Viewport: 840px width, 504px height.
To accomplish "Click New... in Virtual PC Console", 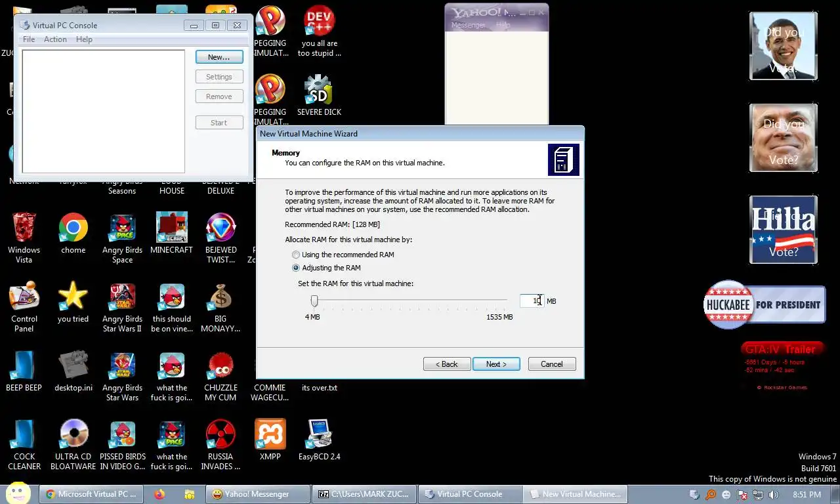I will pos(219,57).
